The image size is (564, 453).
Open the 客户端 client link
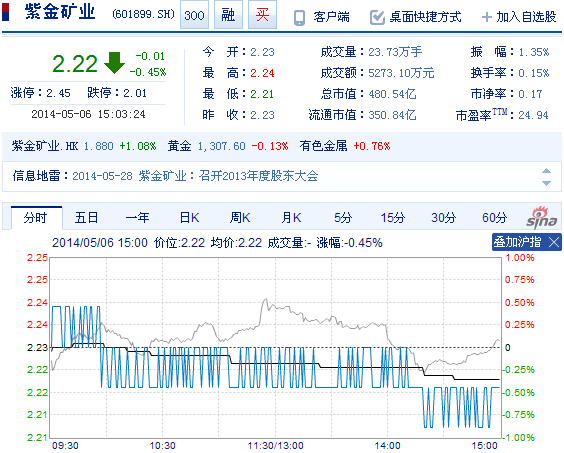tap(331, 17)
